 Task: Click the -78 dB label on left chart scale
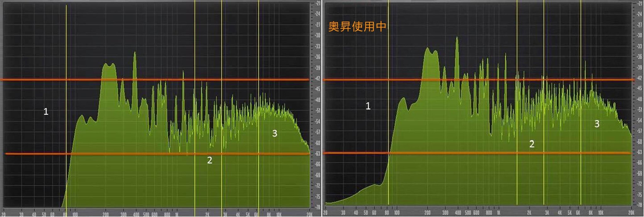317,208
